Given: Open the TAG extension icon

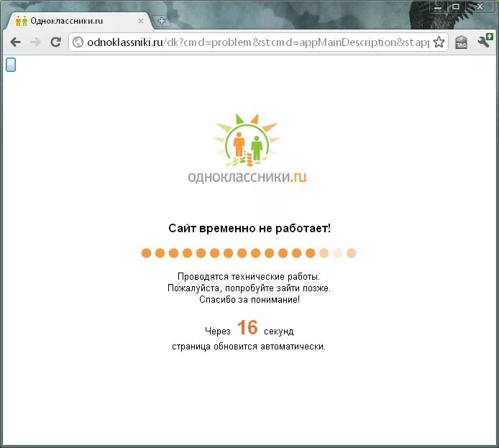Looking at the screenshot, I should tap(462, 42).
